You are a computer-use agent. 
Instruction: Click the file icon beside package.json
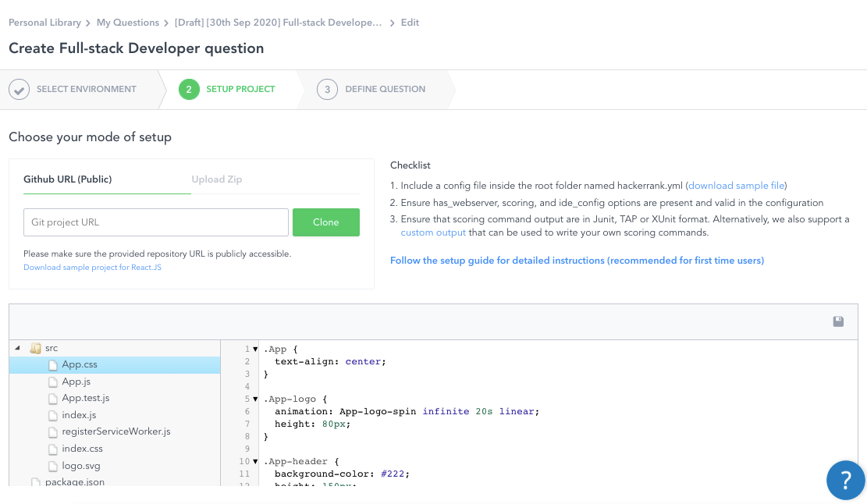point(34,481)
